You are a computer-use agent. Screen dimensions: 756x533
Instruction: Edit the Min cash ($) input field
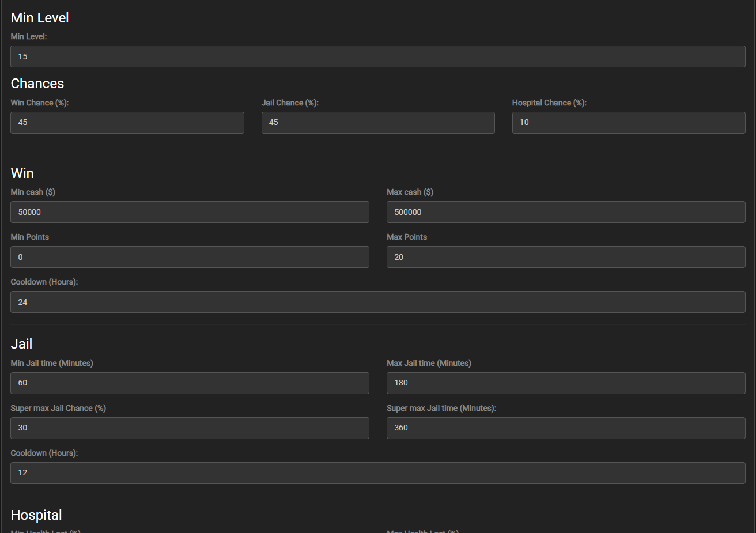click(190, 212)
